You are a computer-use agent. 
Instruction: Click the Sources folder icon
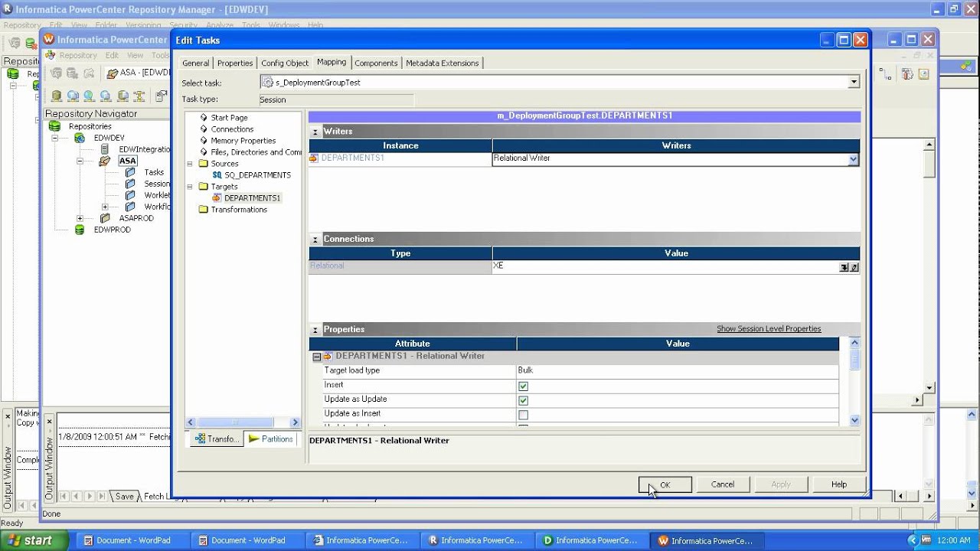[203, 164]
